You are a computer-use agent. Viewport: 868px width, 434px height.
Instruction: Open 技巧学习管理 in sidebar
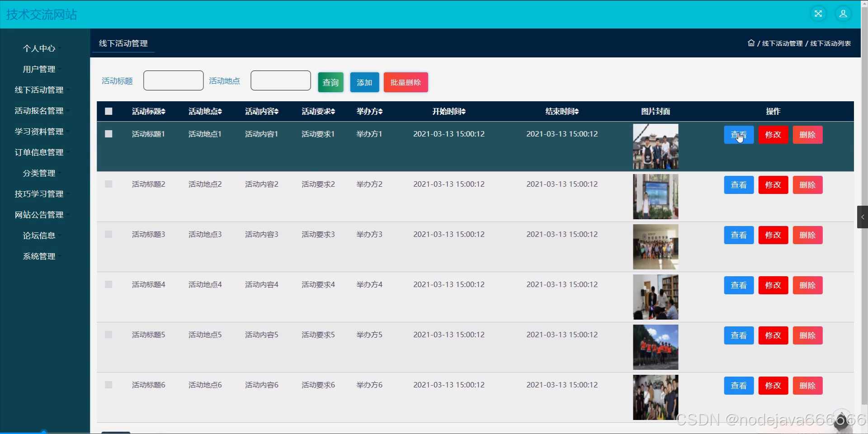coord(39,194)
